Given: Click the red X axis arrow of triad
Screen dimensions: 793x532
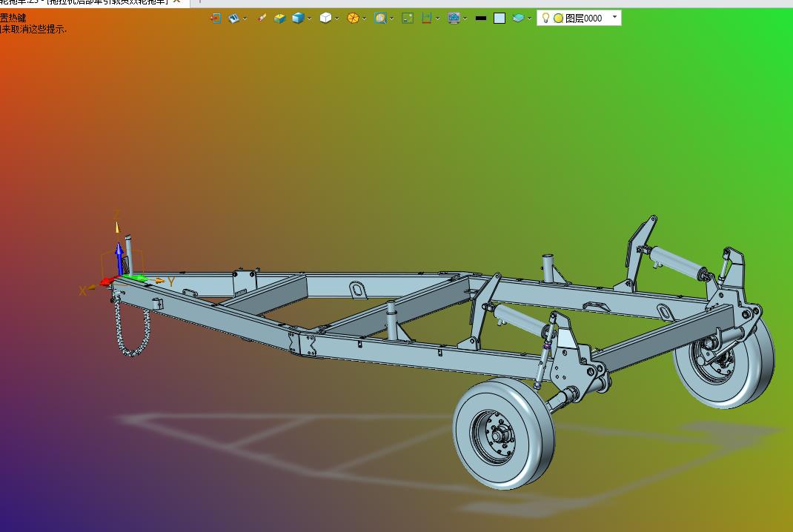Looking at the screenshot, I should click(107, 282).
